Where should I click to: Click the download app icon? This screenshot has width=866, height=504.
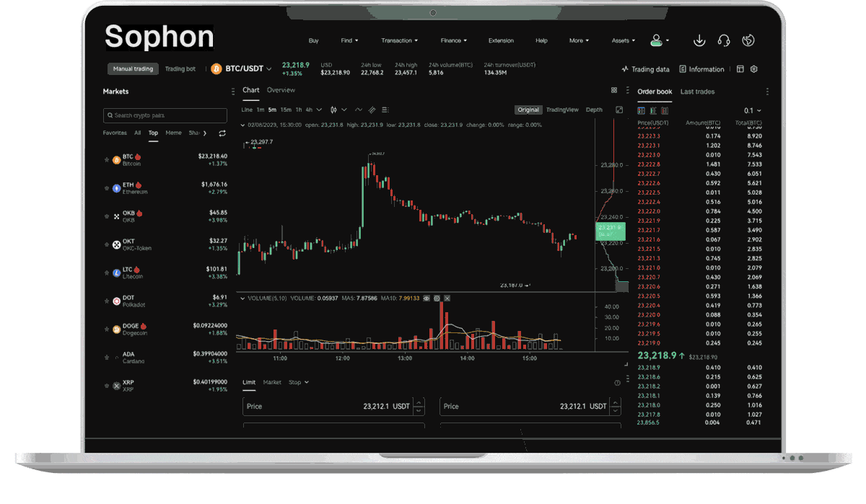point(699,40)
